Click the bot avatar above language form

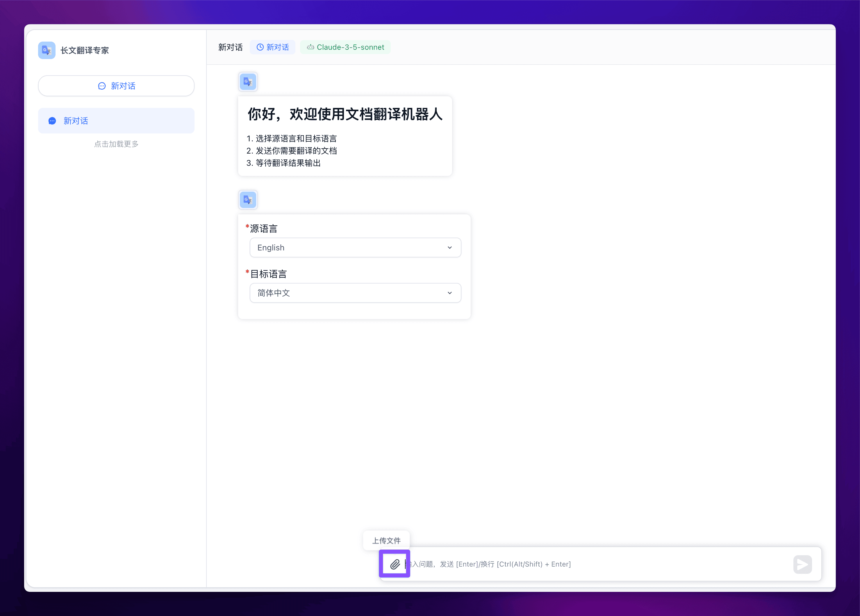pos(248,200)
